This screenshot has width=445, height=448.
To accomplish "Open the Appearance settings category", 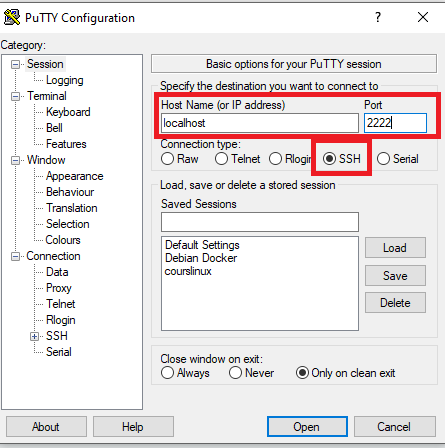I will (x=75, y=176).
